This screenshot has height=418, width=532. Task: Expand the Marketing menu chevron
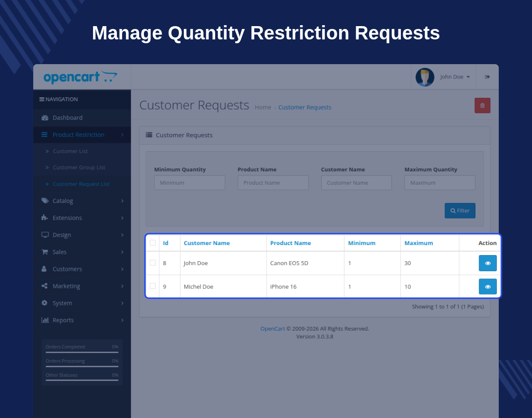pyautogui.click(x=122, y=286)
